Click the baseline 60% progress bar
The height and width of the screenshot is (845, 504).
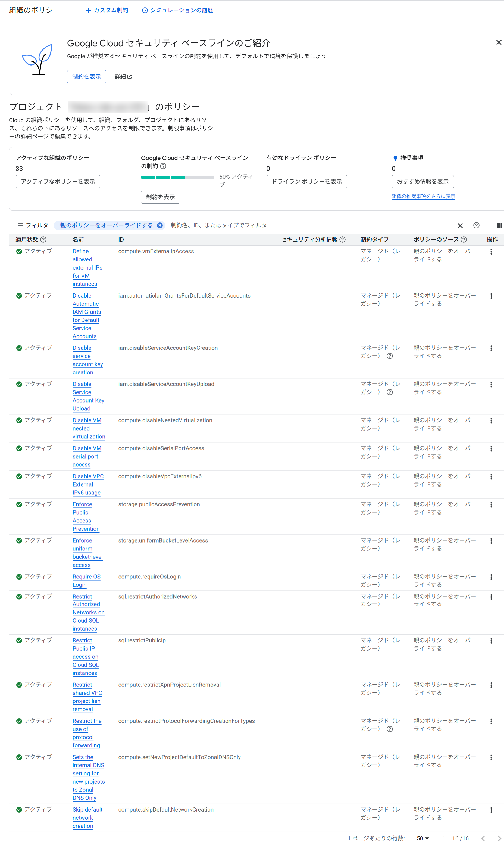pos(177,177)
